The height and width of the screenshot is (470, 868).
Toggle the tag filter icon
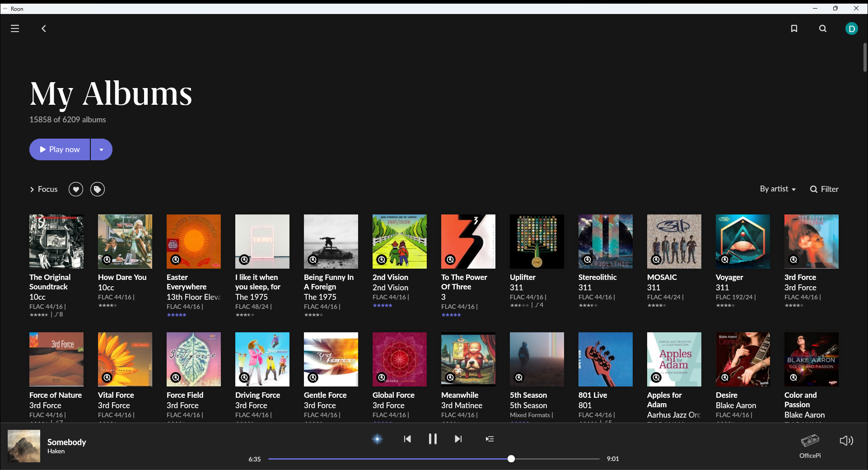tap(98, 189)
